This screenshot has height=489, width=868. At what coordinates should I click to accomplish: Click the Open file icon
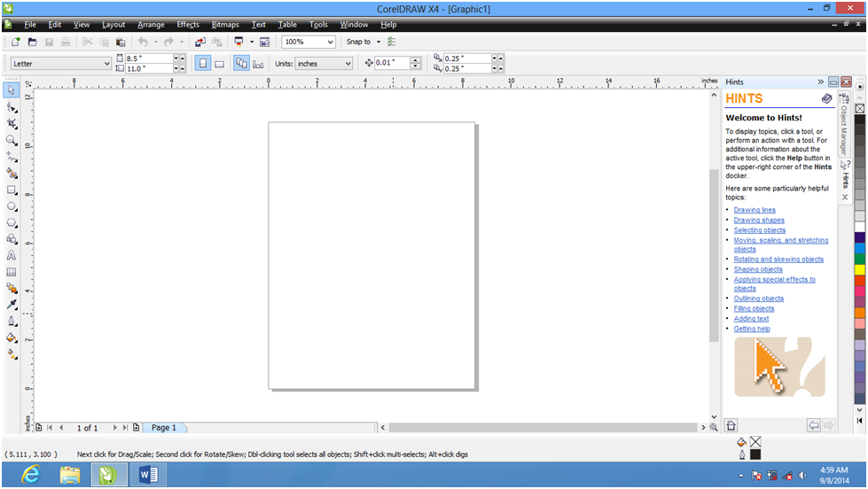point(33,42)
